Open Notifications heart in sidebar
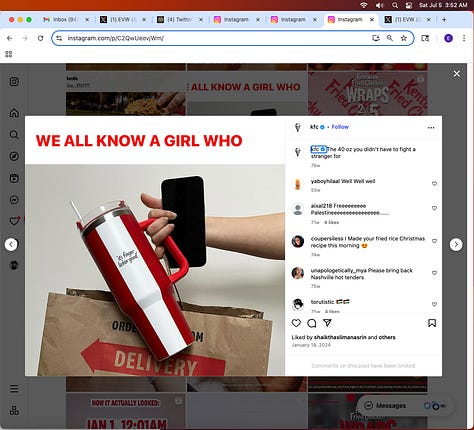Image resolution: width=474 pixels, height=430 pixels. (14, 221)
